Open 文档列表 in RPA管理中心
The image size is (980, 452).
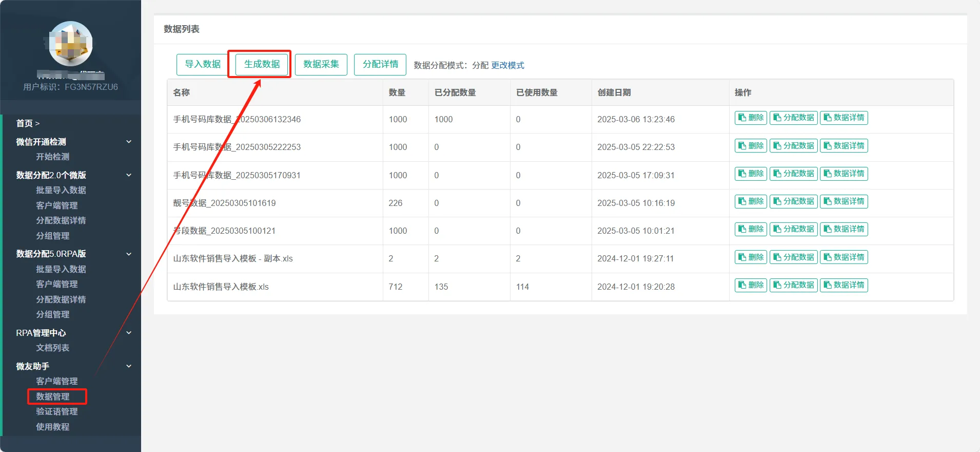pos(52,348)
